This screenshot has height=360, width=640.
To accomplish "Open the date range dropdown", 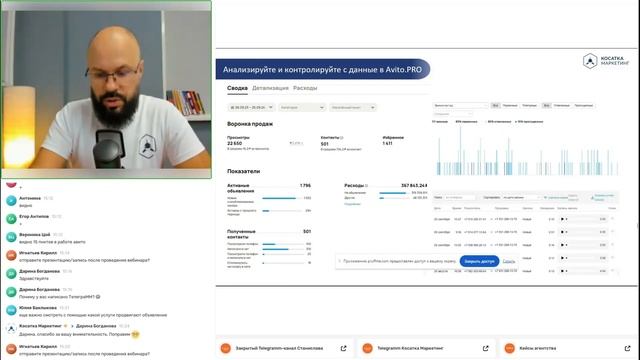I will pyautogui.click(x=251, y=107).
